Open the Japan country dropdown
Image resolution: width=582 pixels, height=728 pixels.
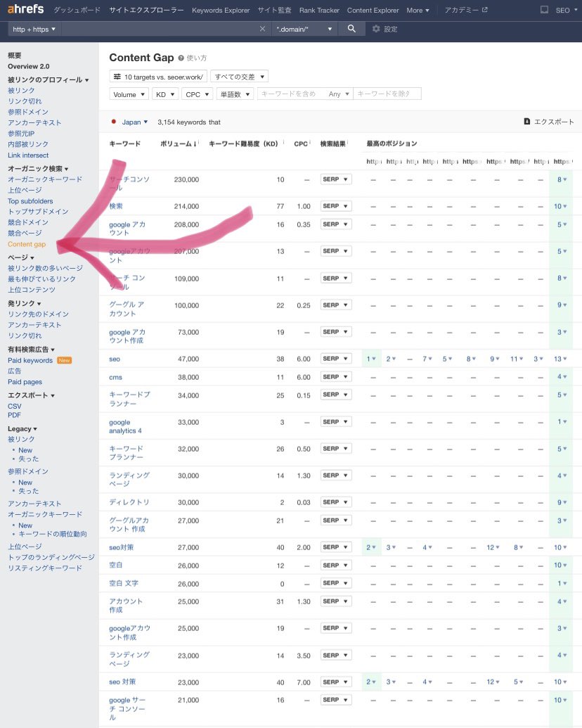[134, 122]
